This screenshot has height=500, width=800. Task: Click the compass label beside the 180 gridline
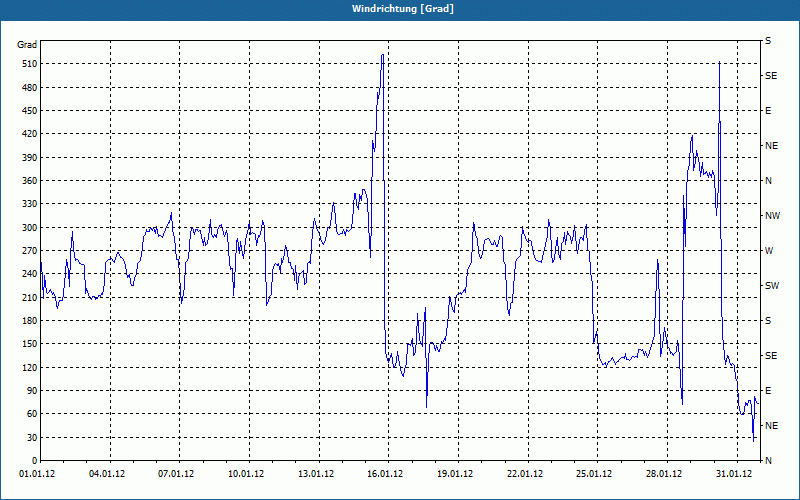pyautogui.click(x=768, y=321)
